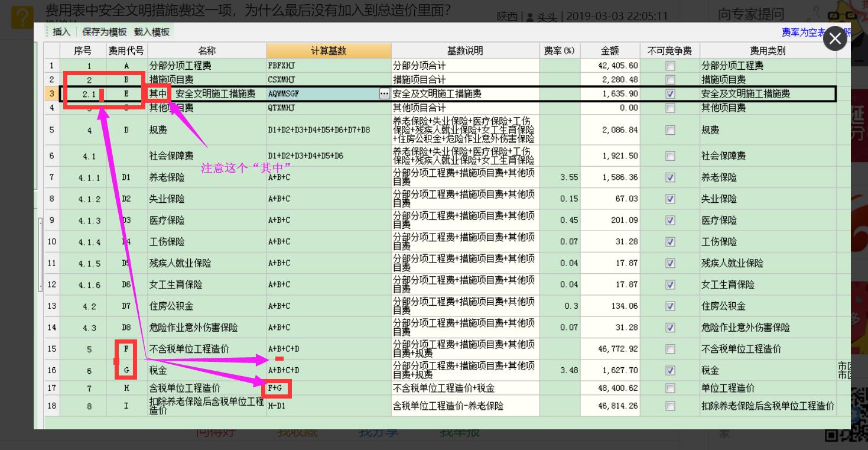The height and width of the screenshot is (450, 868).
Task: Click the 名称 column header
Action: pyautogui.click(x=207, y=51)
